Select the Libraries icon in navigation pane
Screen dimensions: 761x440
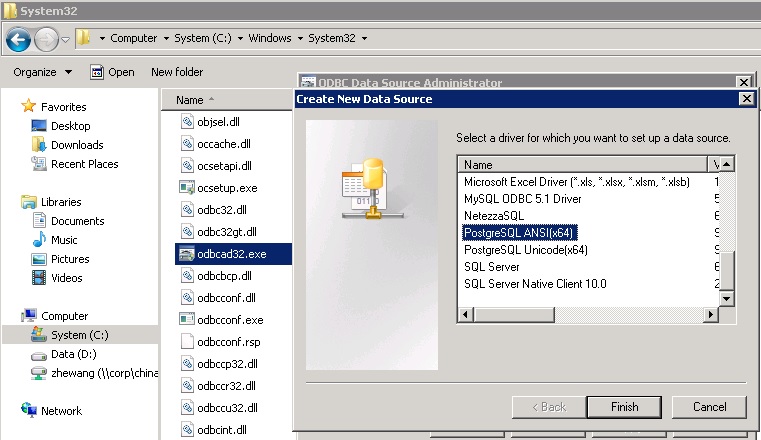click(x=29, y=202)
